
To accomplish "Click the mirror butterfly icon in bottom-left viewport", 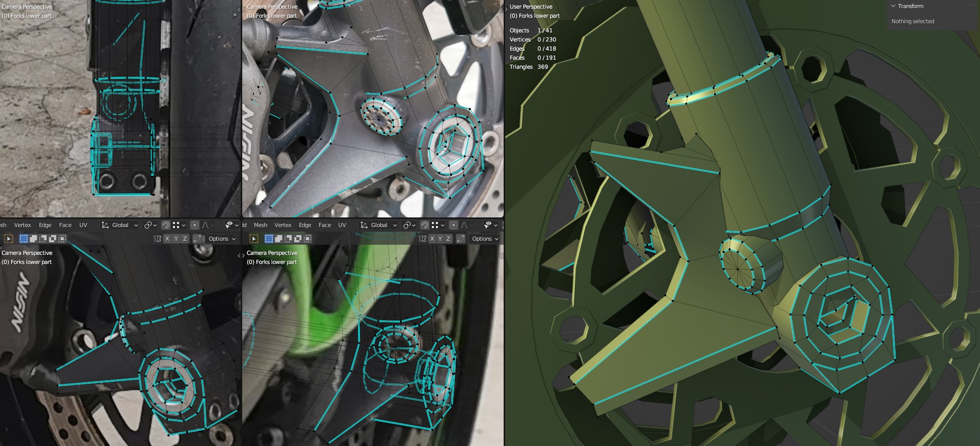I will [157, 239].
